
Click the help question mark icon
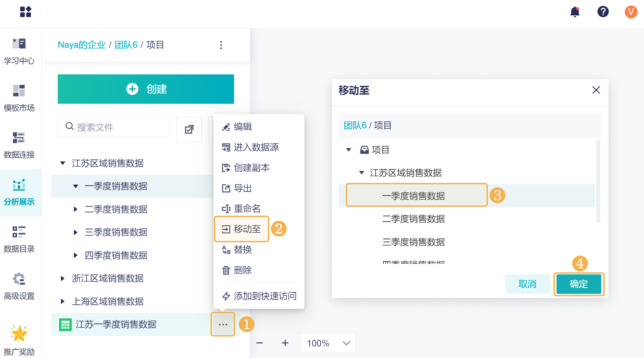pyautogui.click(x=603, y=12)
